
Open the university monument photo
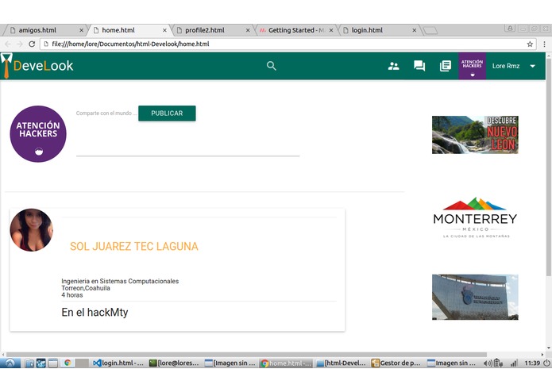pyautogui.click(x=475, y=297)
